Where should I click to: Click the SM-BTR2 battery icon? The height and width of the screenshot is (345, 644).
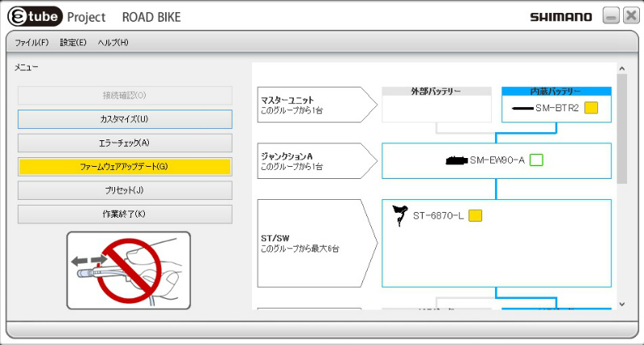coord(522,109)
